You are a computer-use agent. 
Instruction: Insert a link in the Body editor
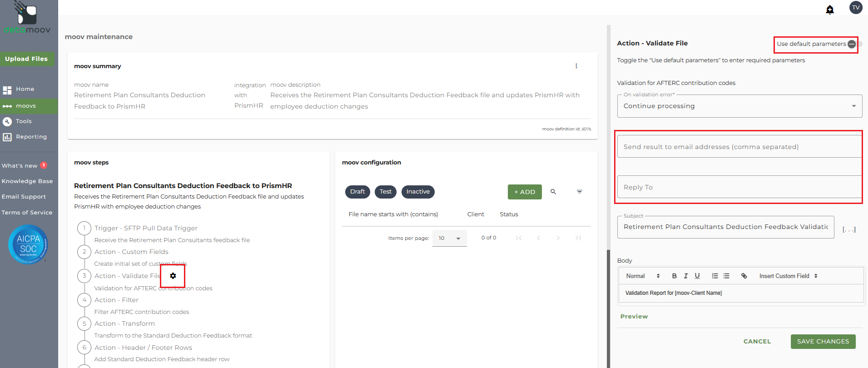tap(744, 276)
